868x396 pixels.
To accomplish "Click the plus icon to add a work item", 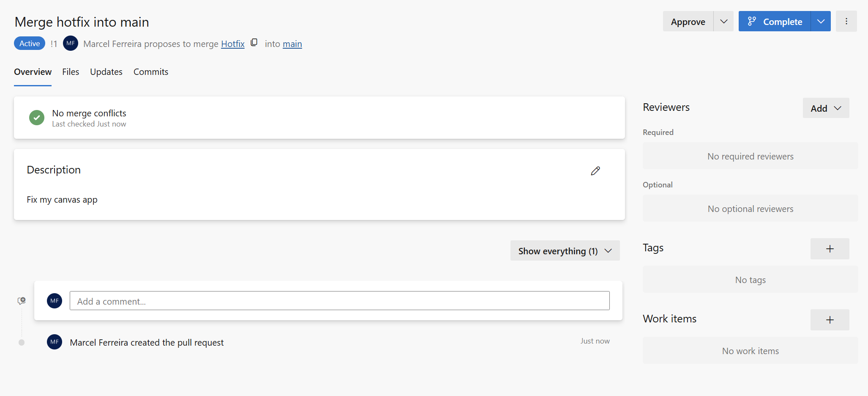I will [830, 320].
